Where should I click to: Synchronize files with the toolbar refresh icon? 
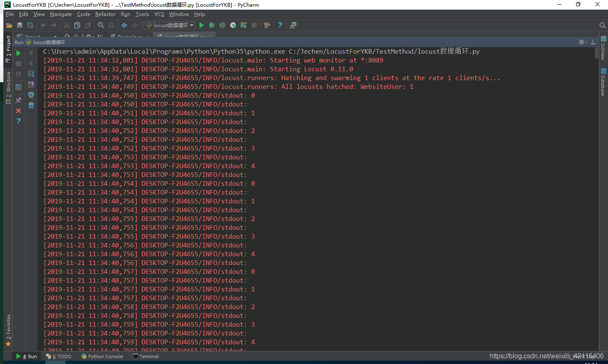pos(30,25)
